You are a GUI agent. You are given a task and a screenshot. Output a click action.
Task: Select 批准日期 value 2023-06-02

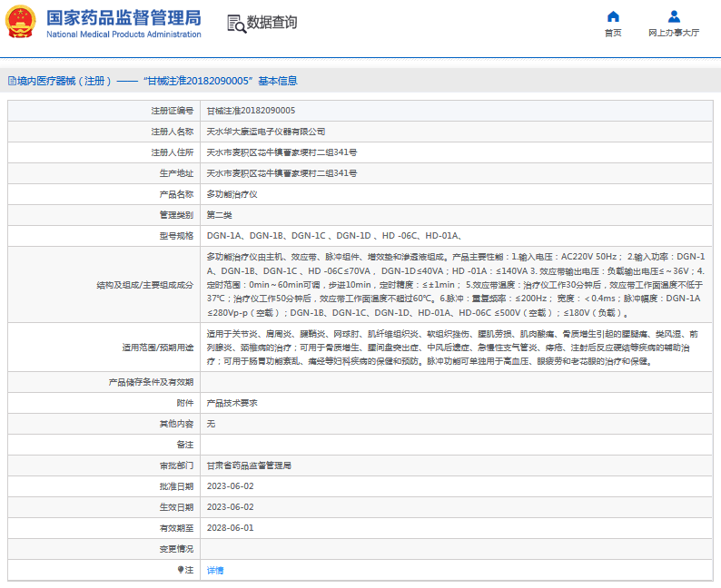click(231, 486)
